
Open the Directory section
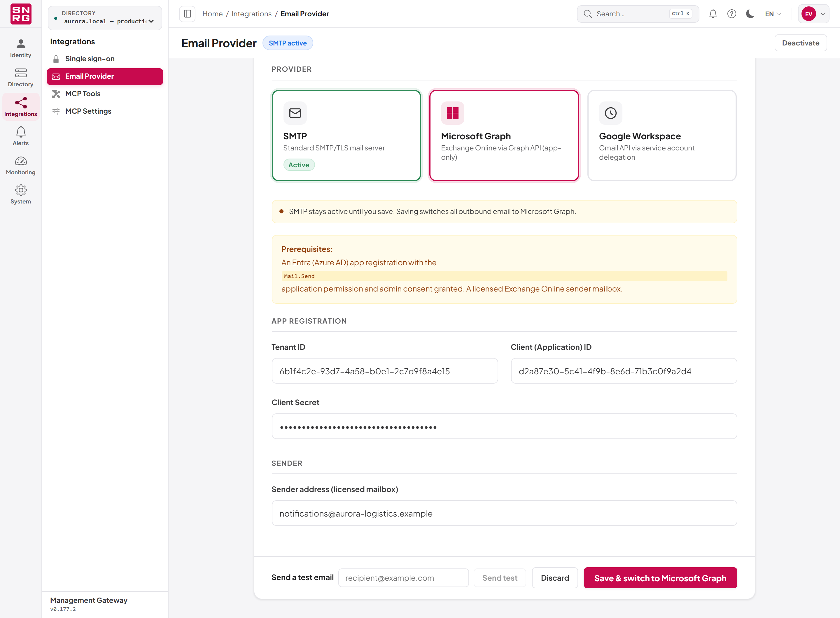(x=21, y=78)
